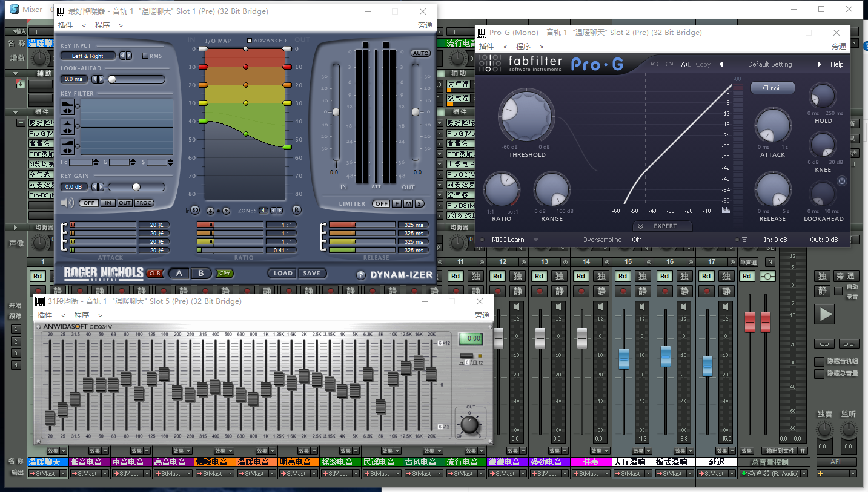Viewport: 868px width, 492px height.
Task: Click 旁通 bypass in the Pro-G window menu bar
Action: point(839,47)
